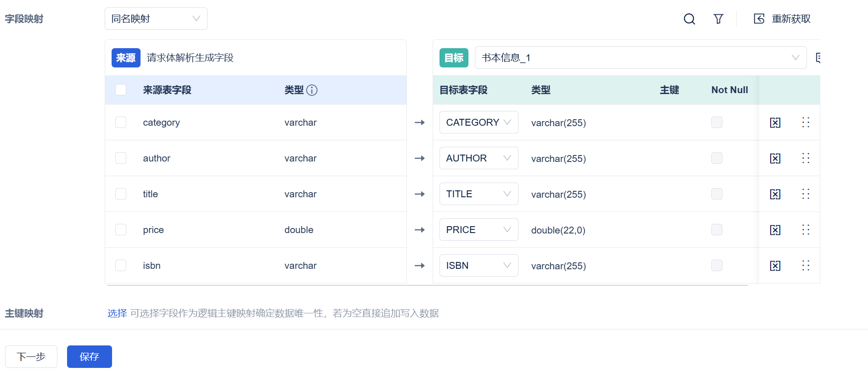Click delete icon on ISBN row
This screenshot has height=378, width=868.
click(775, 266)
